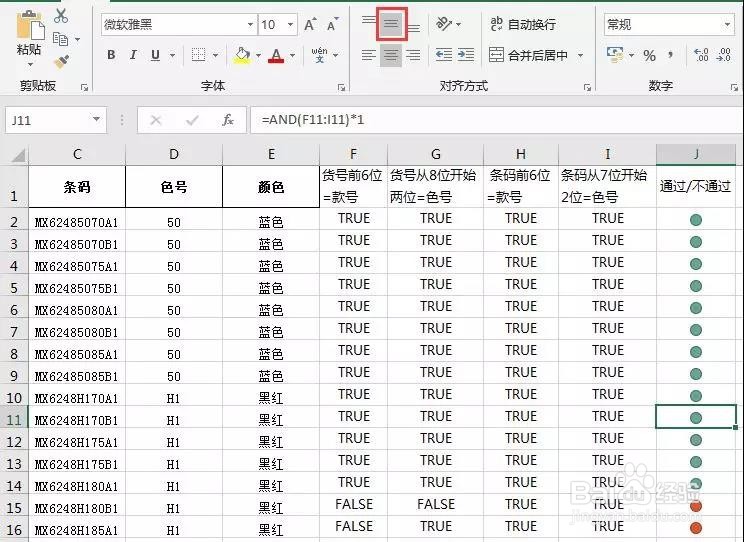Open Name Box dropdown arrow
The width and height of the screenshot is (744, 542).
pyautogui.click(x=96, y=119)
